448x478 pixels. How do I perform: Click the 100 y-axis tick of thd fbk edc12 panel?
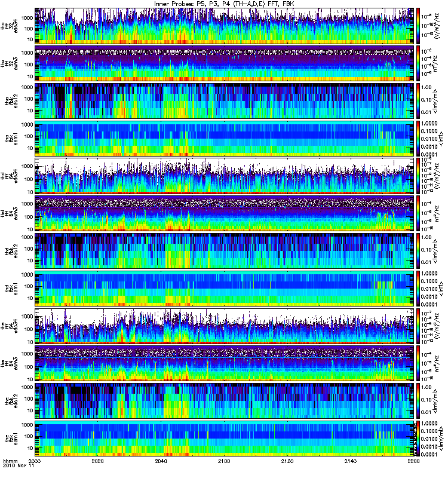pos(29,249)
